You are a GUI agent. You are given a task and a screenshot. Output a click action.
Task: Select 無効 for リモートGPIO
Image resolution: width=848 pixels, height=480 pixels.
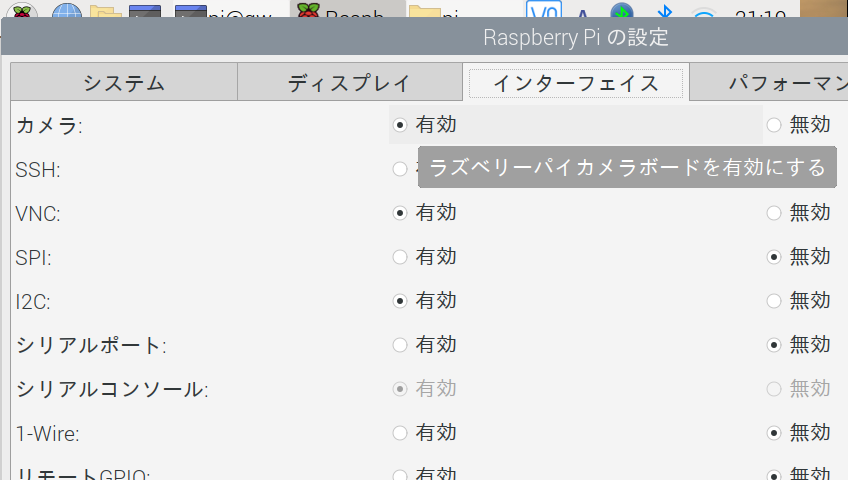(774, 475)
